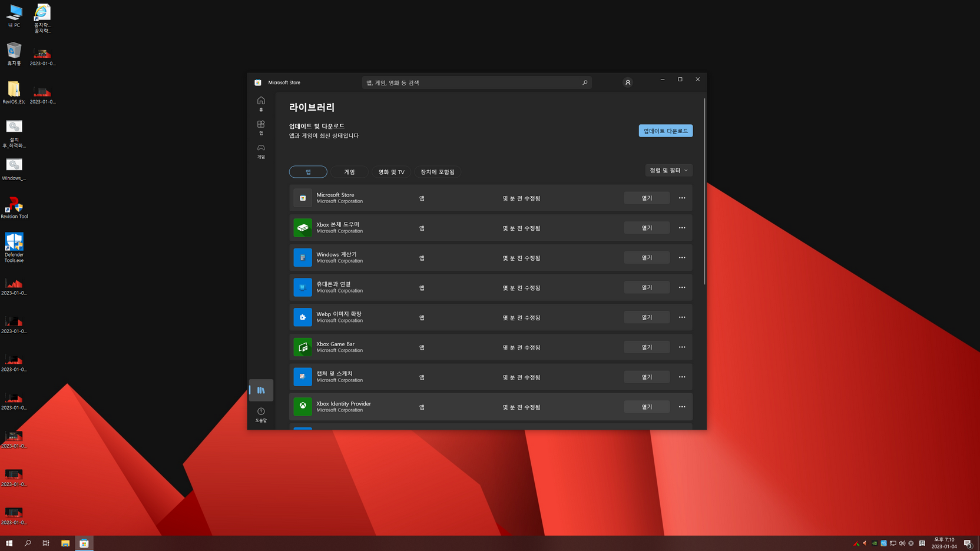Image resolution: width=980 pixels, height=551 pixels.
Task: Open Revision Tool desktop shortcut
Action: [14, 208]
